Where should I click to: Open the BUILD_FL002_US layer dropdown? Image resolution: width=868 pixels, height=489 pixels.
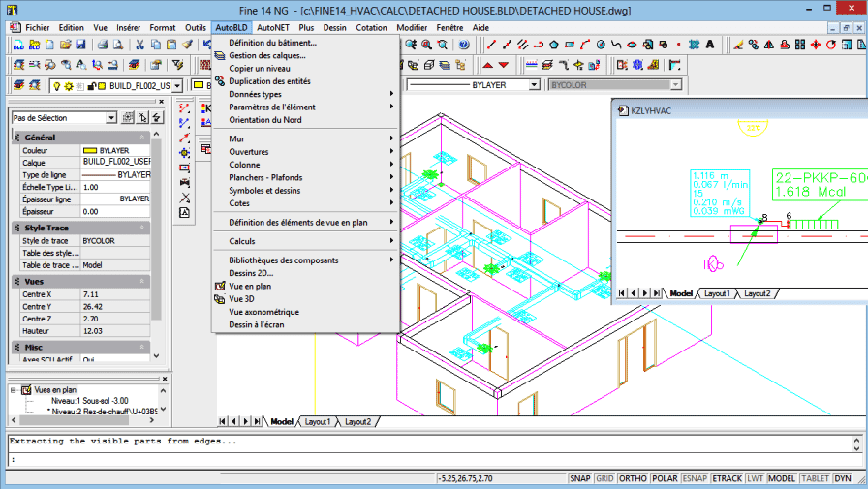177,86
